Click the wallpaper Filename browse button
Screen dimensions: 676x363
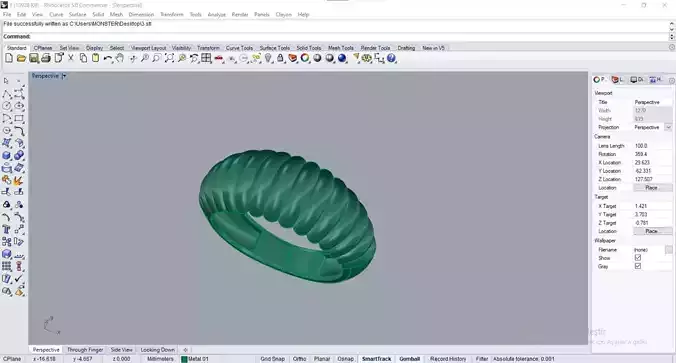click(x=668, y=250)
